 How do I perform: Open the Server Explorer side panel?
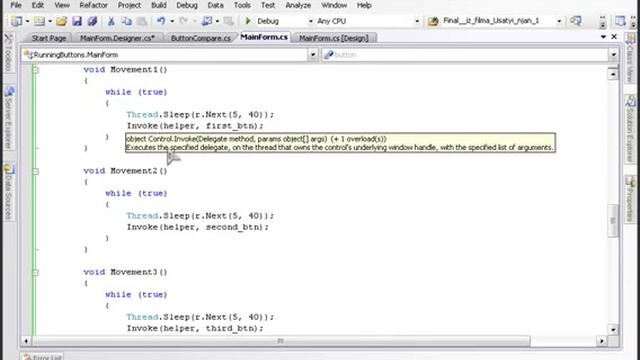9,118
